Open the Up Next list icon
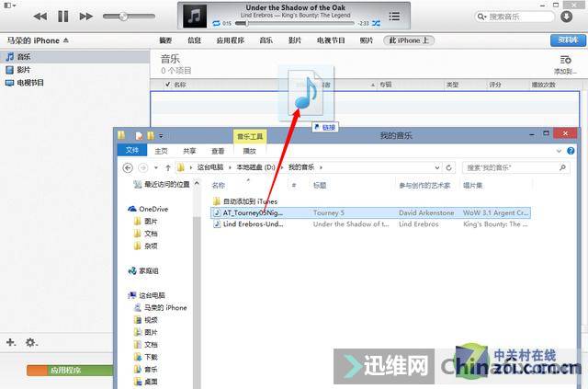Image resolution: width=588 pixels, height=389 pixels. (394, 17)
